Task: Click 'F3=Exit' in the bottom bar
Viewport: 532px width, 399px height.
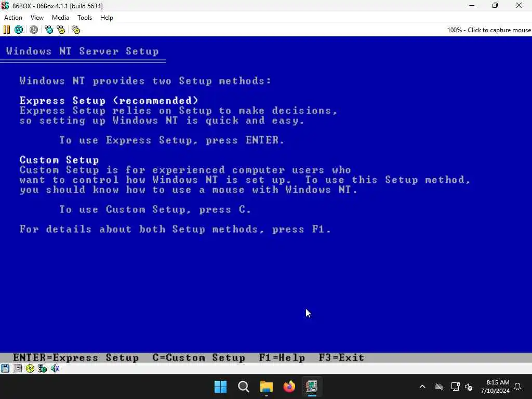Action: tap(342, 357)
